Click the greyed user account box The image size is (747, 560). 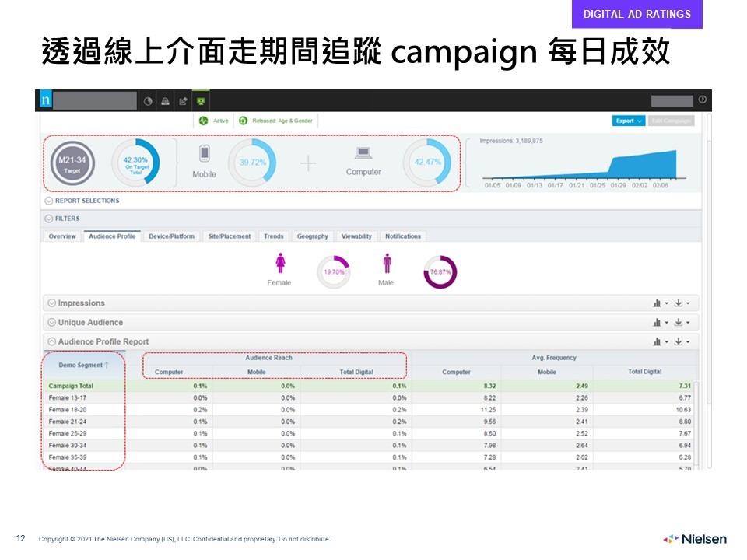672,101
